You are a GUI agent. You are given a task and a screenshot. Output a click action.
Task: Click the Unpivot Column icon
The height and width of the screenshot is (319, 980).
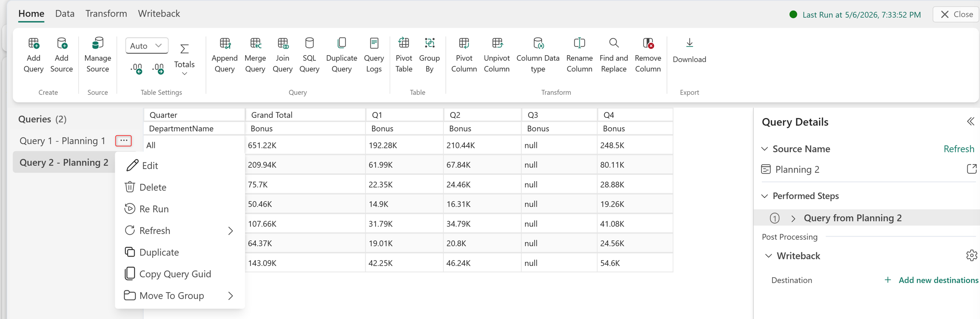[x=497, y=43]
